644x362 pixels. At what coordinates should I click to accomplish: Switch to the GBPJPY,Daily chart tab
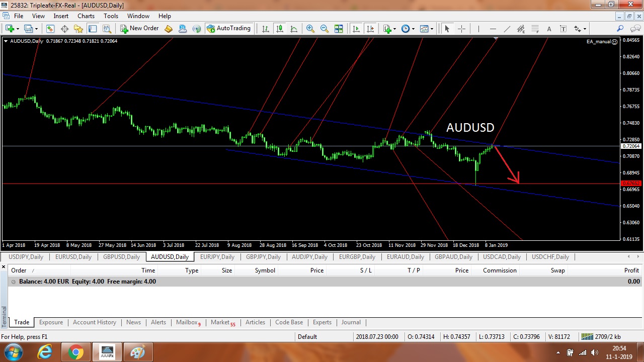(263, 257)
